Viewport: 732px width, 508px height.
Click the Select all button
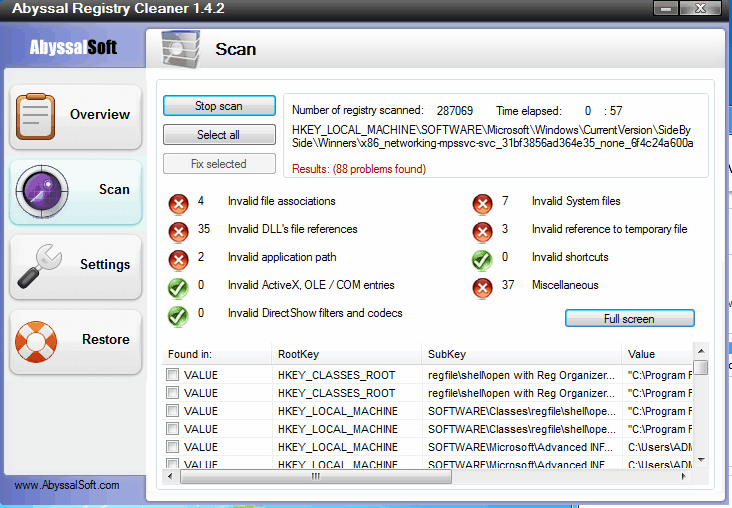click(x=219, y=135)
